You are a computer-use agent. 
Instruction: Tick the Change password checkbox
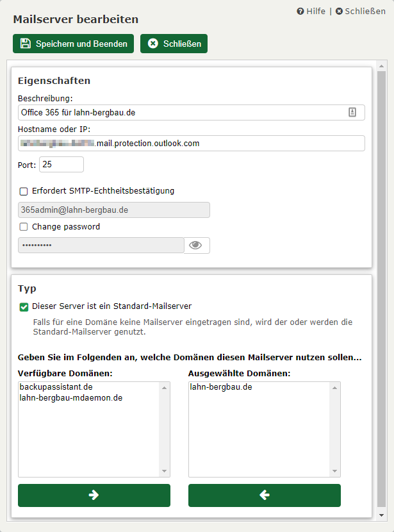(24, 227)
